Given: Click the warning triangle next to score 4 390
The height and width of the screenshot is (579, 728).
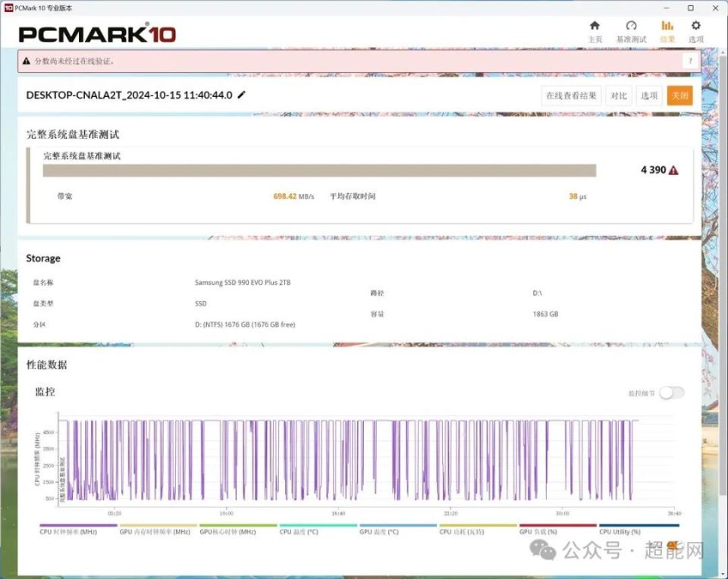Looking at the screenshot, I should pyautogui.click(x=673, y=171).
